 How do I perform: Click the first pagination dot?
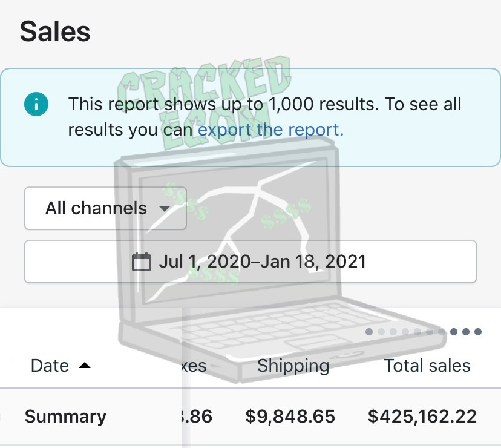point(369,332)
